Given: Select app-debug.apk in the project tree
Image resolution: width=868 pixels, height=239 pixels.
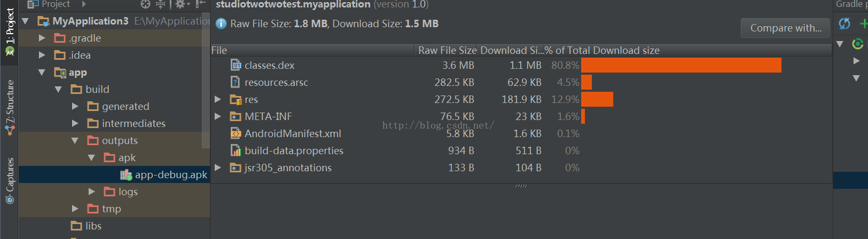Looking at the screenshot, I should coord(171,175).
